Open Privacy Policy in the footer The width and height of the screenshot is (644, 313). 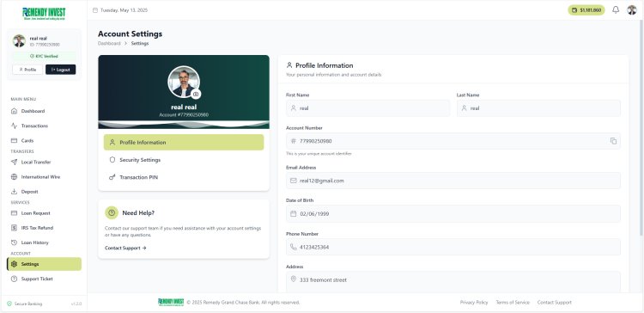click(474, 303)
